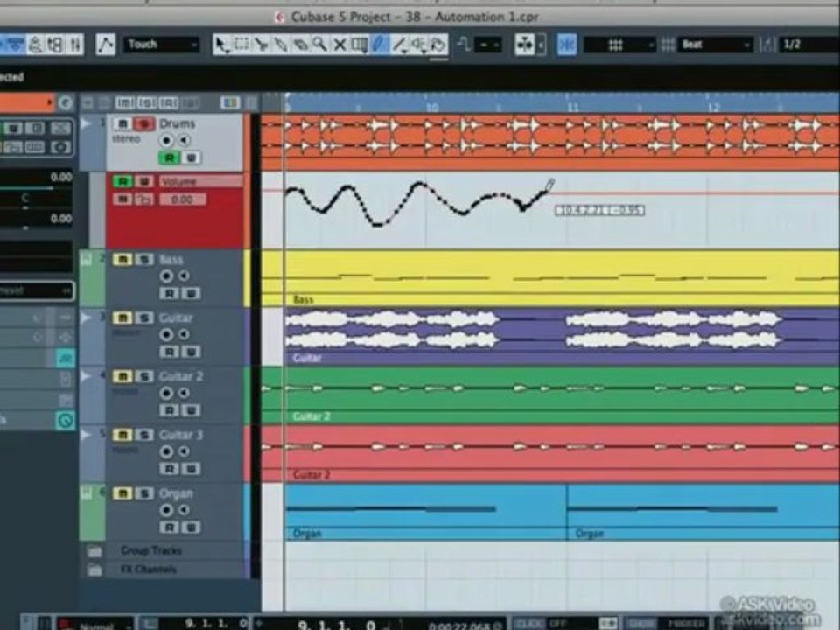Select the Organ track name

[176, 493]
